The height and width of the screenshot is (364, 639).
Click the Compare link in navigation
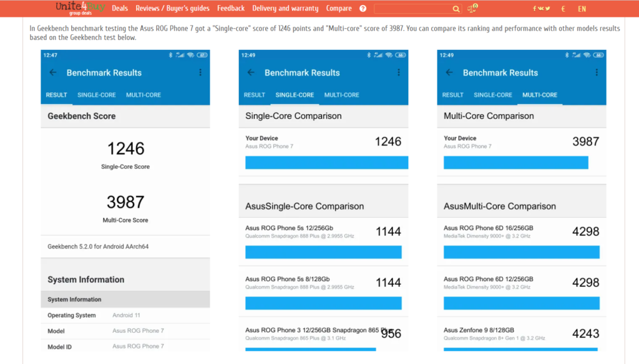point(339,9)
